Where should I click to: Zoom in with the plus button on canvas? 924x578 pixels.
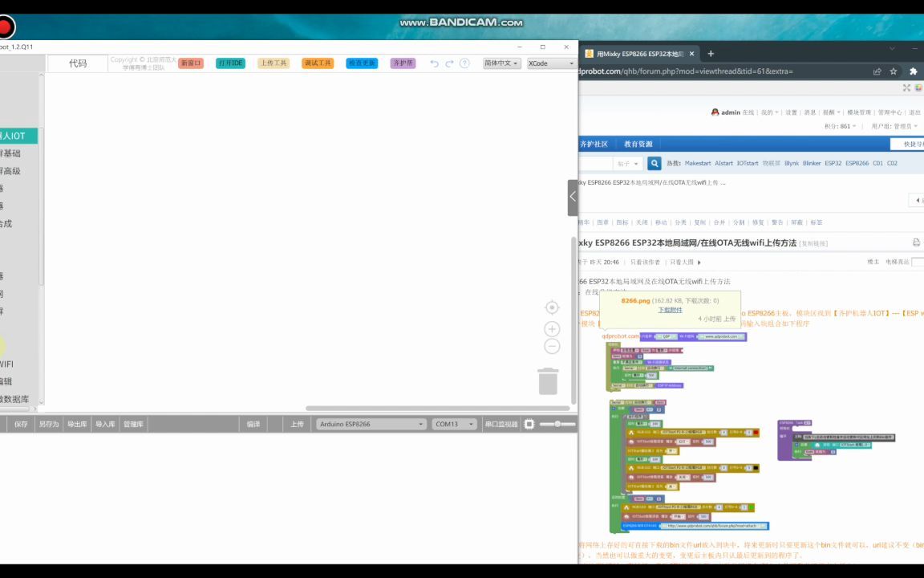click(552, 328)
